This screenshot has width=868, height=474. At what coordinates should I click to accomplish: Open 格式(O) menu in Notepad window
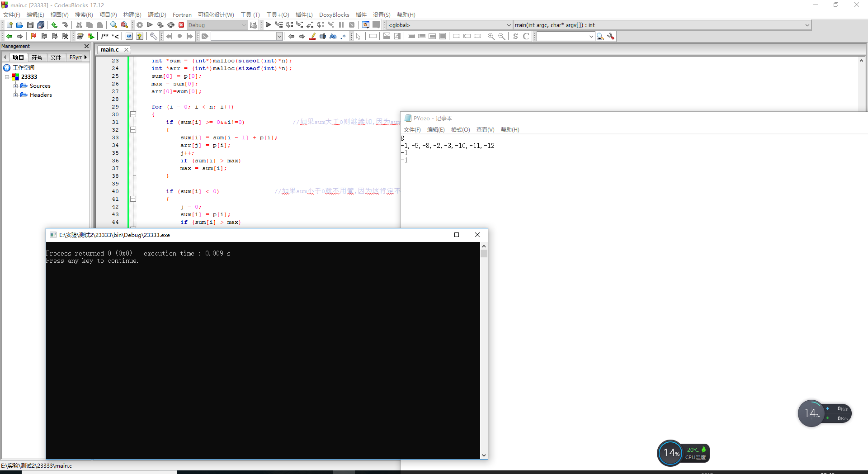point(461,130)
